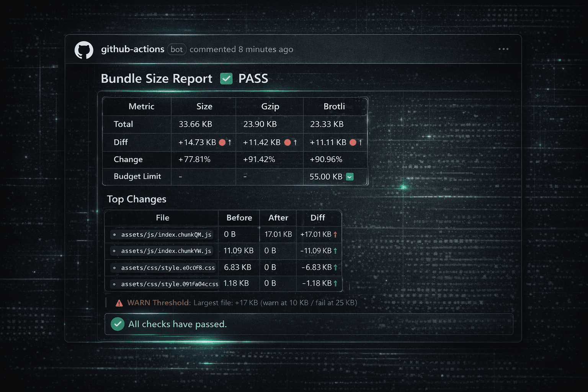Click the red circle beside +11.42 KB
588x392 pixels.
(x=287, y=142)
